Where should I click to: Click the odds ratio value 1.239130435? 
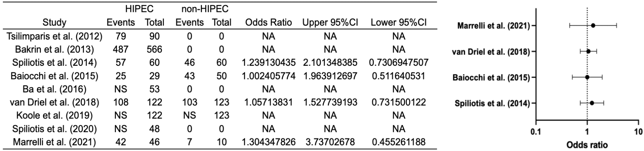(x=268, y=62)
